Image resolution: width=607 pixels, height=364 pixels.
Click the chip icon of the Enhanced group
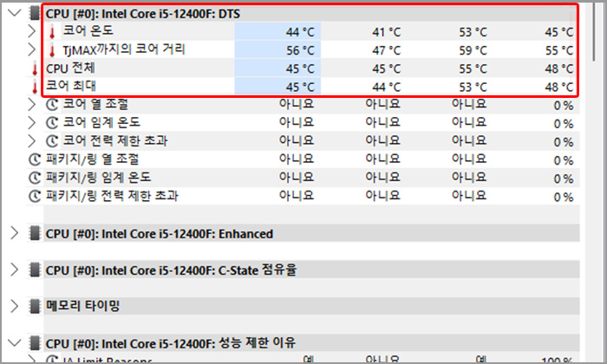pyautogui.click(x=35, y=233)
